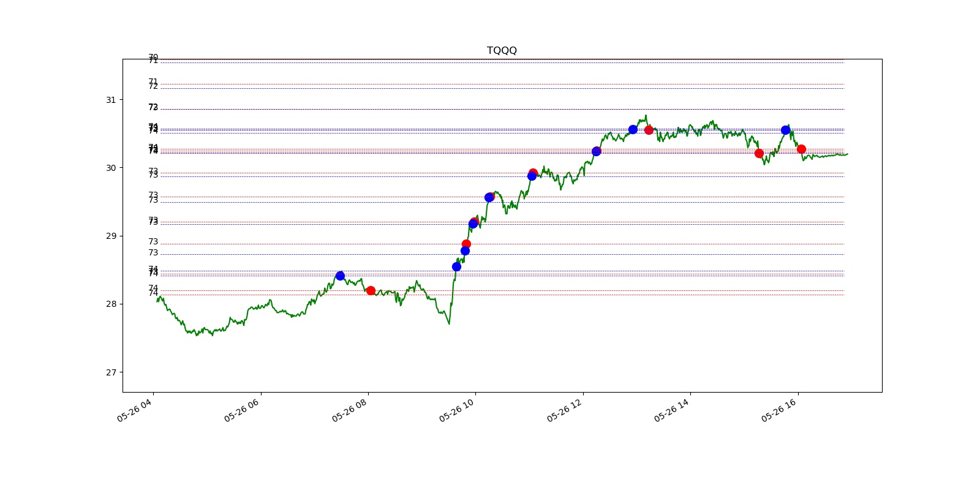Click the y-axis label 30
The width and height of the screenshot is (980, 490).
[x=111, y=168]
